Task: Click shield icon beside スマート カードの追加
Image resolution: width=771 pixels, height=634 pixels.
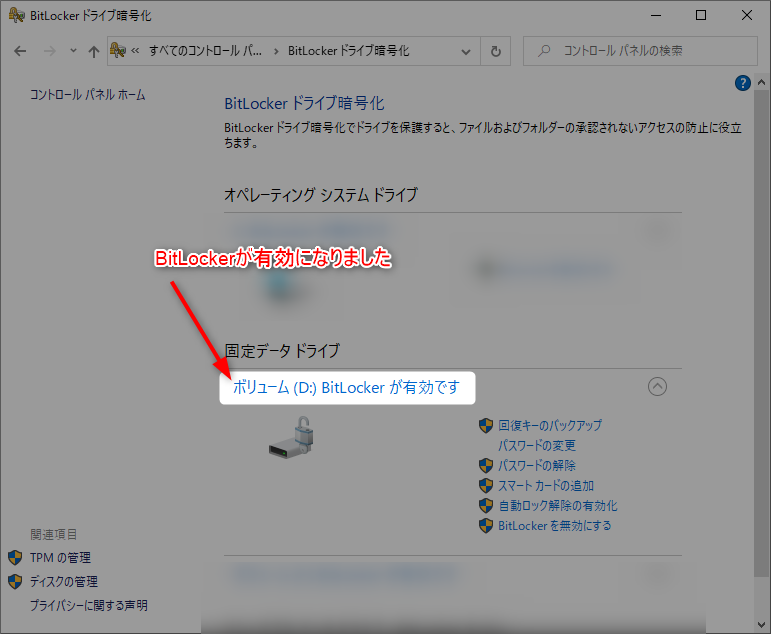Action: [486, 485]
